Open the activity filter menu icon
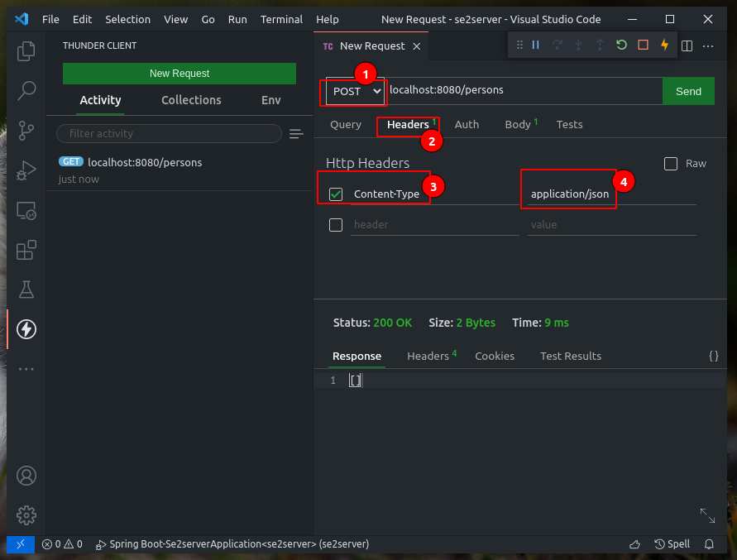The width and height of the screenshot is (737, 560). (x=296, y=134)
